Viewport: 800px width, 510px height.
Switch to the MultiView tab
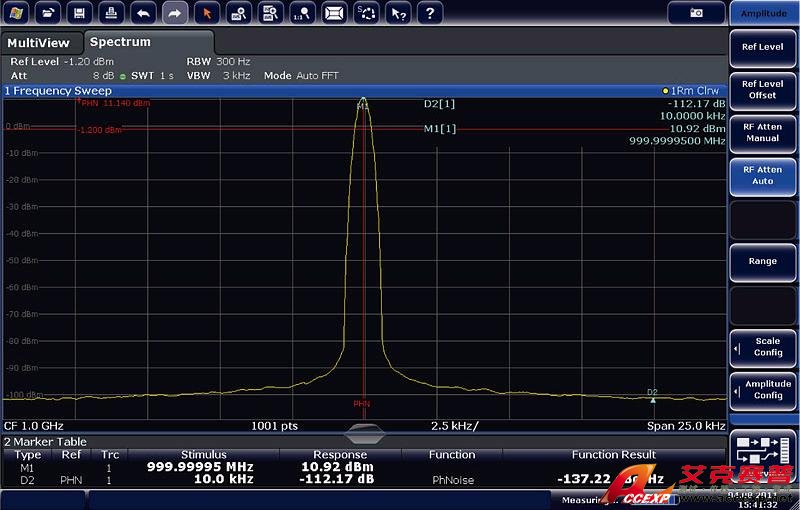click(x=40, y=43)
